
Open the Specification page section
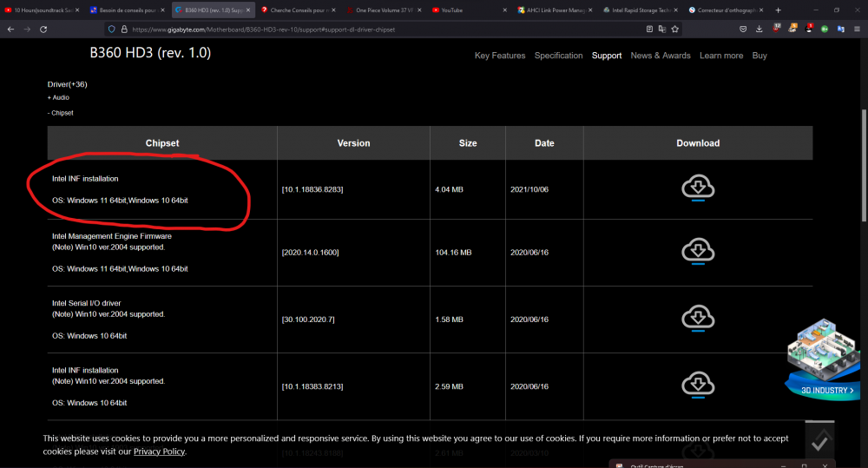(x=558, y=56)
